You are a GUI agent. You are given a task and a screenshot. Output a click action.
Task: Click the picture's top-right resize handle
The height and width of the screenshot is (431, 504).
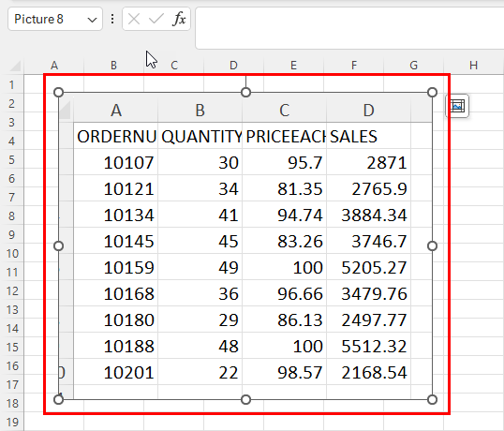tap(432, 93)
